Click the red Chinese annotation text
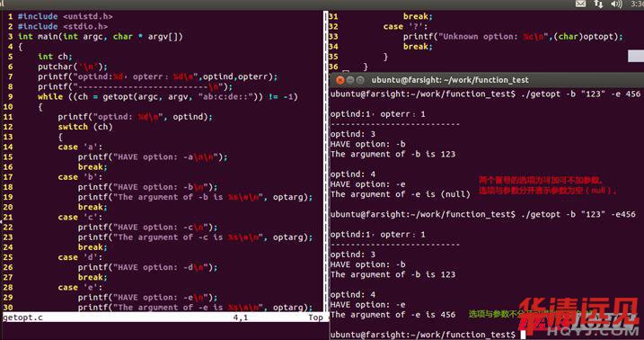This screenshot has width=644, height=340. click(548, 185)
